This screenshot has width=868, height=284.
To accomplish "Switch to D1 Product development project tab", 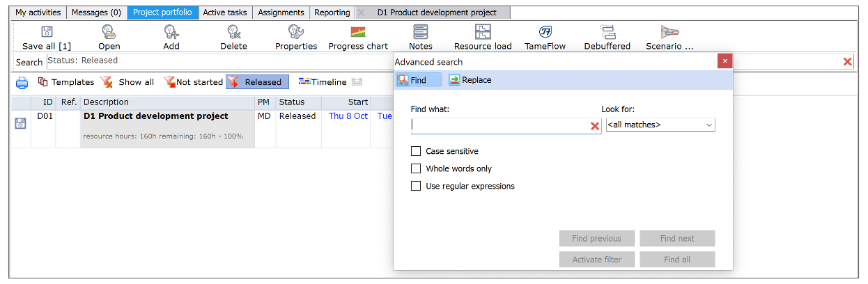I will point(437,13).
